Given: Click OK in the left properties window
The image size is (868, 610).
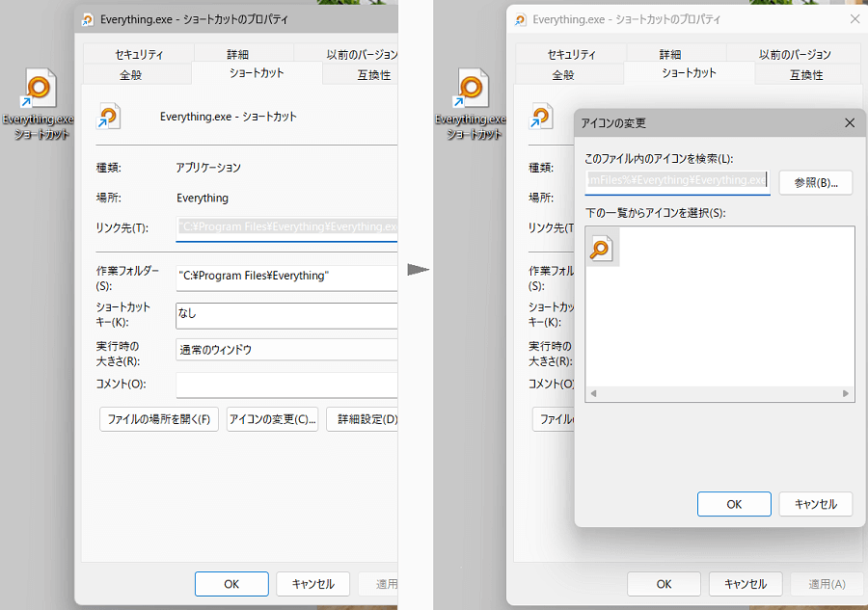Looking at the screenshot, I should [231, 584].
